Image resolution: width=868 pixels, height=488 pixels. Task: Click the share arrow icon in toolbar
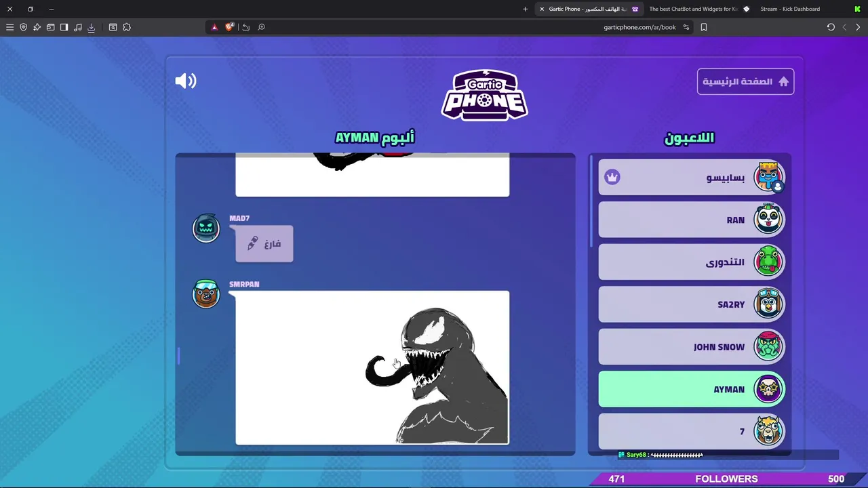(245, 27)
